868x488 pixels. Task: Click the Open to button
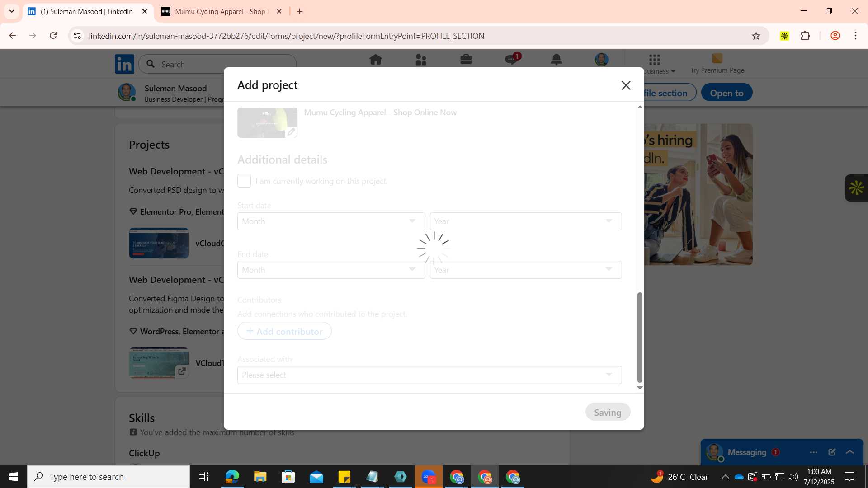click(726, 93)
